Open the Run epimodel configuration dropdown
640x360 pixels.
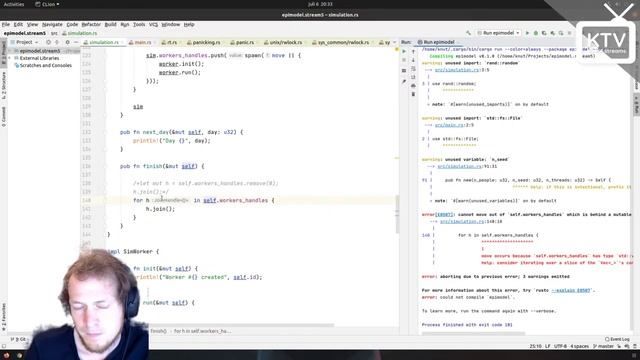(x=498, y=33)
